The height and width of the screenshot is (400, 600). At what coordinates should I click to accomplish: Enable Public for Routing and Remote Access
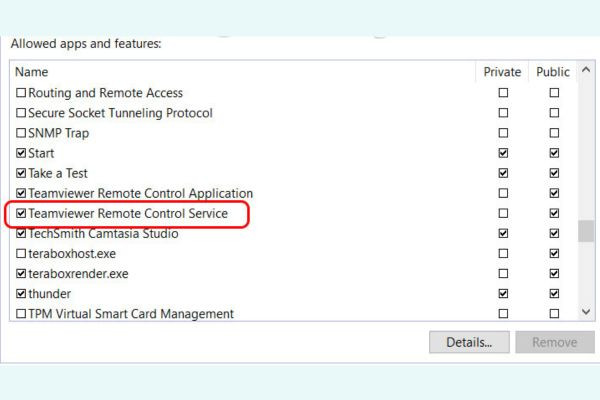554,93
